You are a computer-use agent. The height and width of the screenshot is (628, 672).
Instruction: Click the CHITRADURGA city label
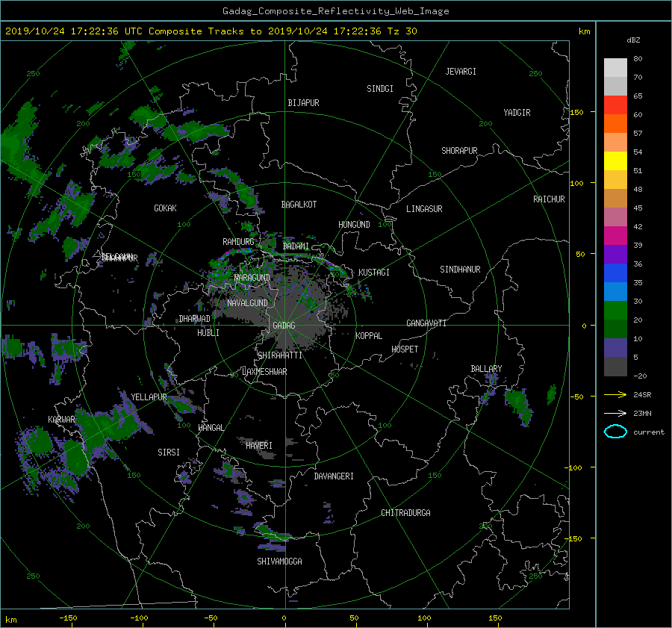point(406,513)
